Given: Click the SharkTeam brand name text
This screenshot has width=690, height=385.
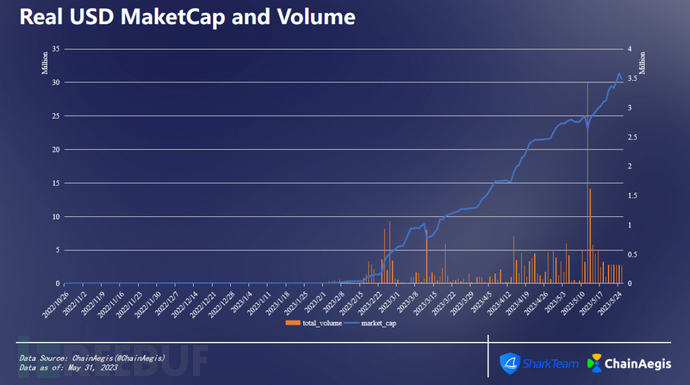Looking at the screenshot, I should [x=551, y=364].
